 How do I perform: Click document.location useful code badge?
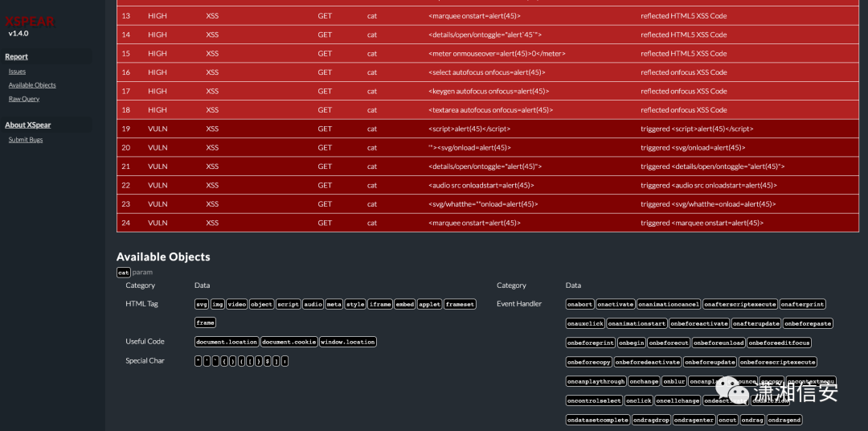tap(227, 342)
